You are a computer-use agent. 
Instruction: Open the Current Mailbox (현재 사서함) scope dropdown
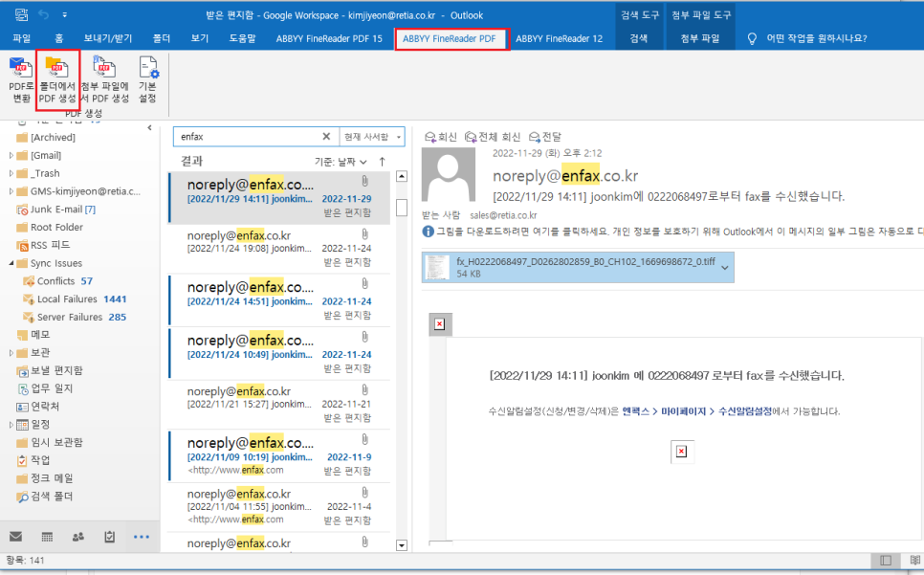pyautogui.click(x=372, y=137)
